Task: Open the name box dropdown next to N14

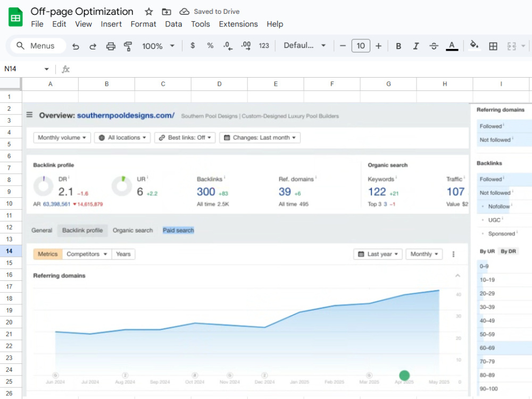Action: 46,69
